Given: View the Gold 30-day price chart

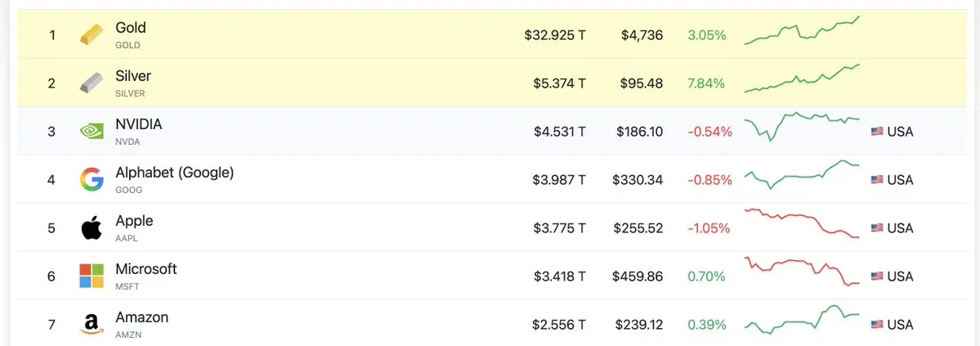Looking at the screenshot, I should click(x=802, y=32).
